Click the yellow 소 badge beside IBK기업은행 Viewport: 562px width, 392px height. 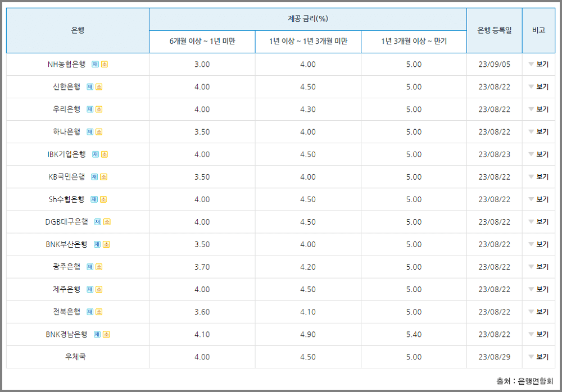(x=105, y=154)
